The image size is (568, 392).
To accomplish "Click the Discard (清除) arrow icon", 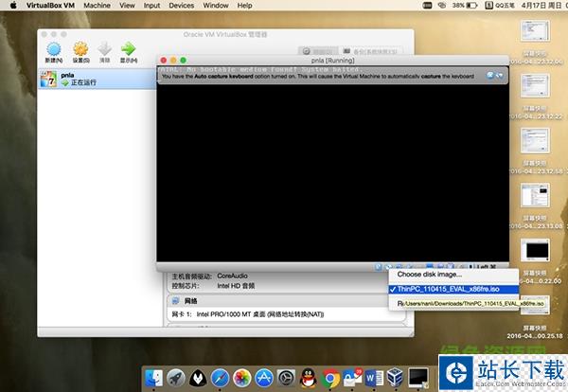I will 105,48.
